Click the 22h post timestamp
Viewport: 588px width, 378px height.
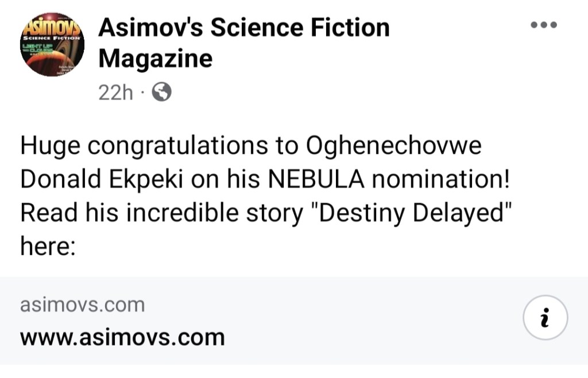click(x=115, y=92)
